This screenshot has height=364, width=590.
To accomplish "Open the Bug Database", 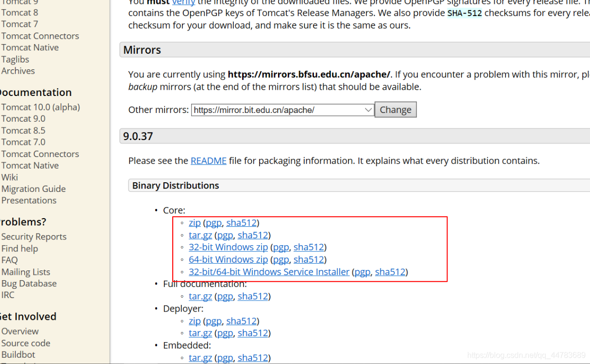I will click(29, 284).
